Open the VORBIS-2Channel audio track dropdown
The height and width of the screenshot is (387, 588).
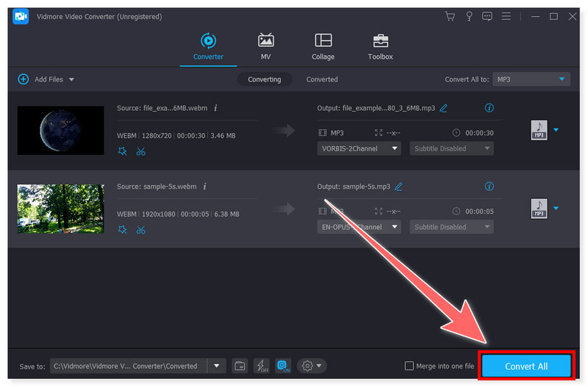359,148
